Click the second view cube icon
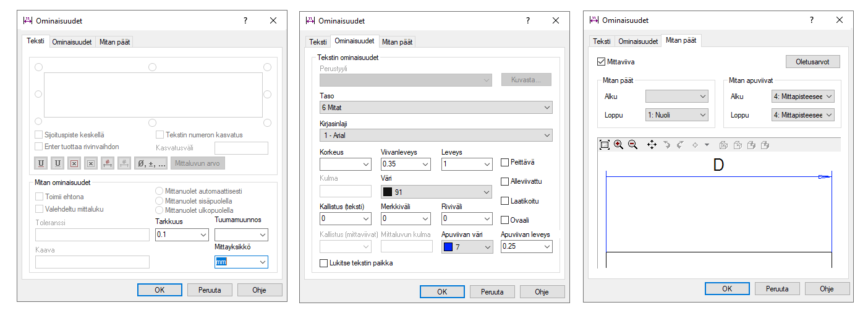 (x=738, y=145)
